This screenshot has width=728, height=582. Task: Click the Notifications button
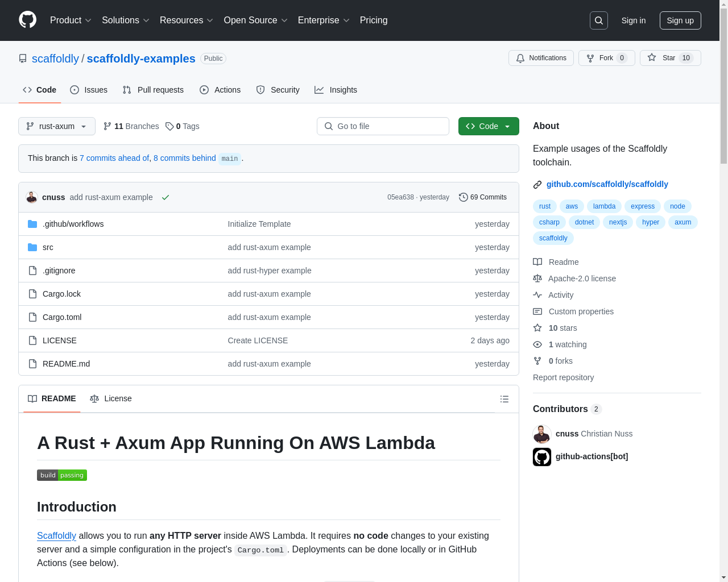coord(541,58)
